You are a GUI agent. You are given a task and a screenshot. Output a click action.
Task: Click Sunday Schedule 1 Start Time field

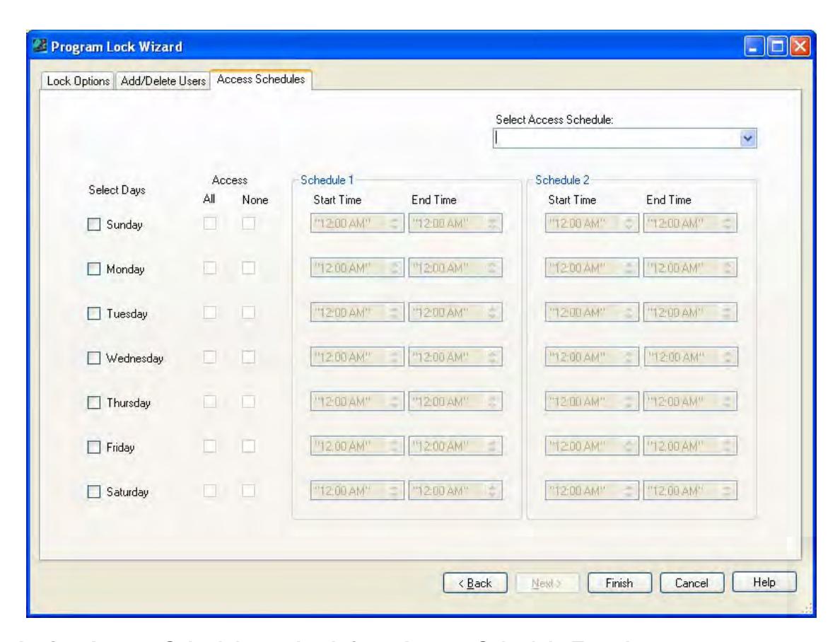point(357,223)
